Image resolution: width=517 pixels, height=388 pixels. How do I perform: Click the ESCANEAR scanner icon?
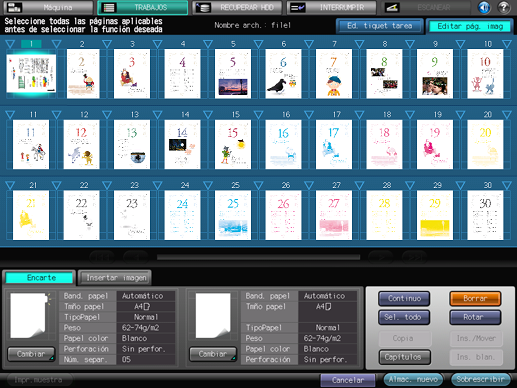392,7
